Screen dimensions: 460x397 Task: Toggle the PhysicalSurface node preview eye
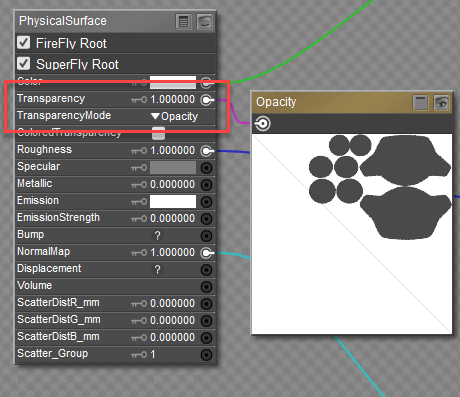[x=204, y=22]
